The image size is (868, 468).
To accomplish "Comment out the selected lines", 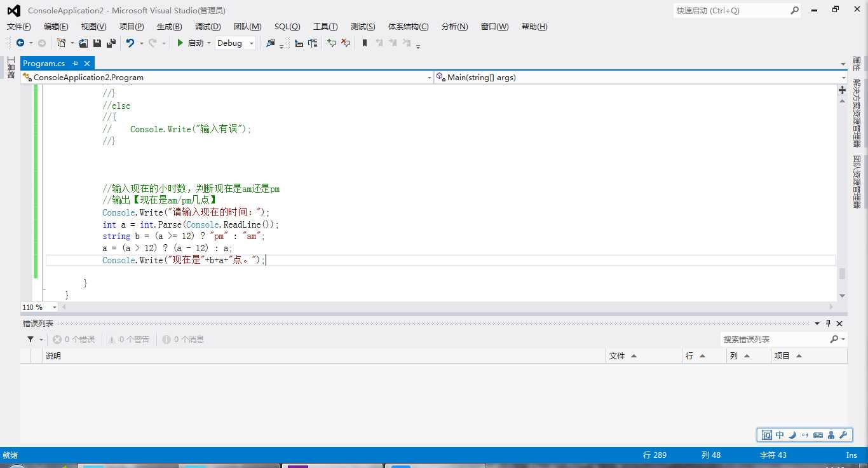I will 332,43.
